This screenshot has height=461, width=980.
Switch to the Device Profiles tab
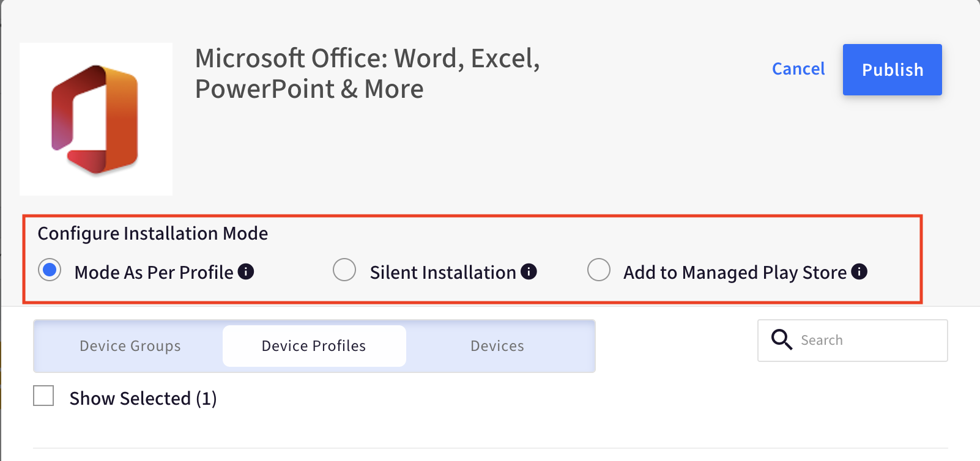click(x=314, y=346)
